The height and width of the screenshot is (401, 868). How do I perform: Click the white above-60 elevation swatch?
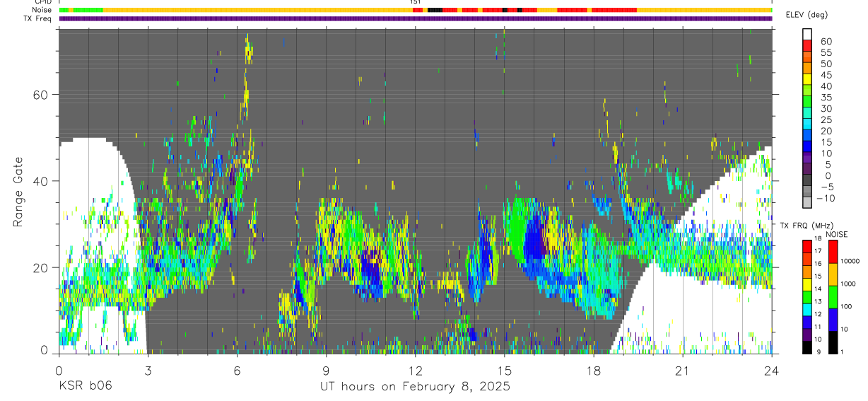[807, 34]
